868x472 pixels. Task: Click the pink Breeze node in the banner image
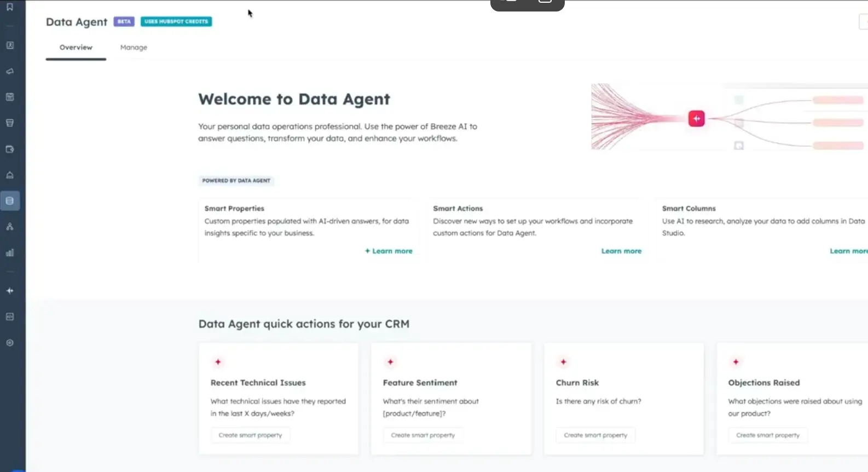click(x=696, y=118)
